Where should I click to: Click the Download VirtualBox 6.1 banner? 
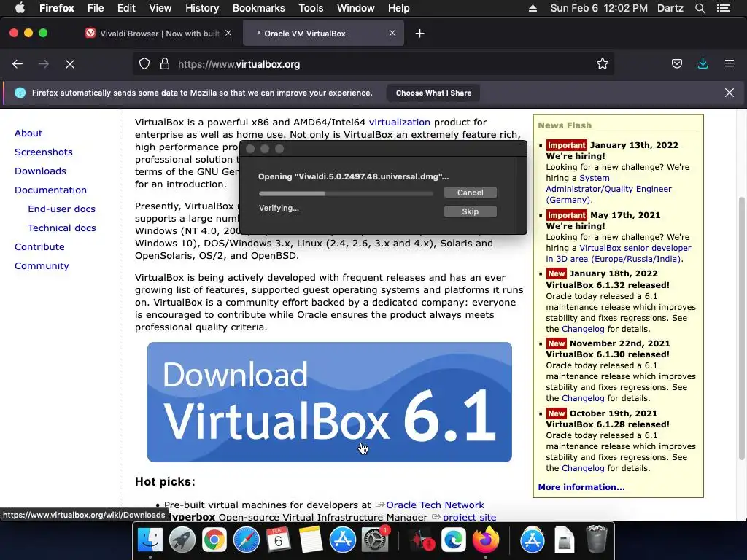click(330, 402)
